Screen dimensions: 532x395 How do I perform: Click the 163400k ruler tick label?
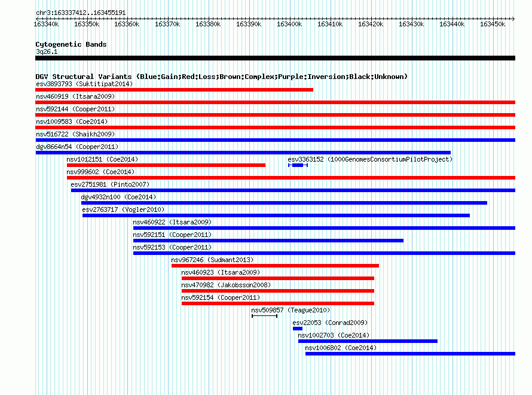click(x=289, y=24)
